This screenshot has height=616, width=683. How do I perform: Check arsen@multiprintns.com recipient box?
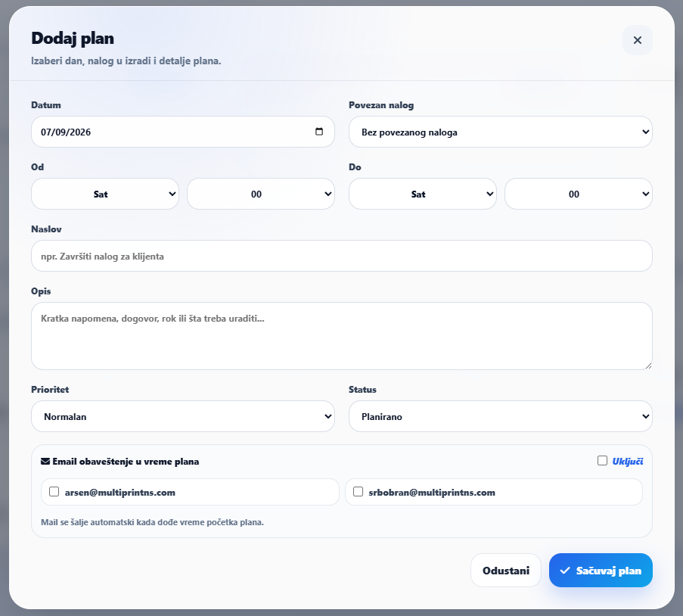point(54,492)
